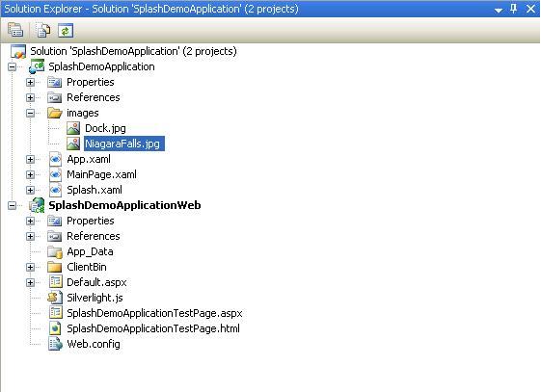
Task: Expand the Splash.xaml node
Action: coord(30,190)
